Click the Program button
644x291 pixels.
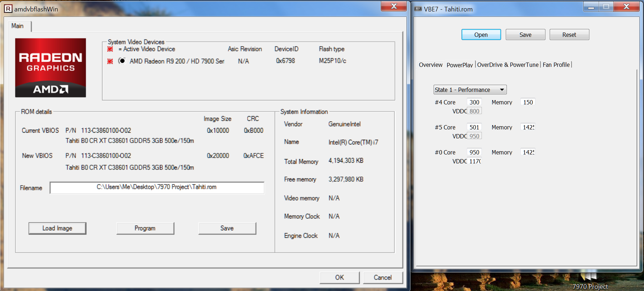pyautogui.click(x=145, y=228)
